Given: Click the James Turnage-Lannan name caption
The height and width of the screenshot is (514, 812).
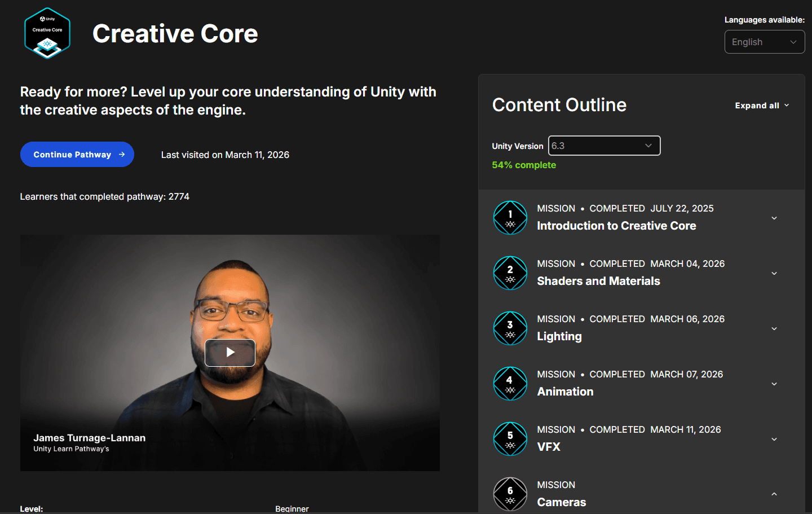Looking at the screenshot, I should 89,438.
